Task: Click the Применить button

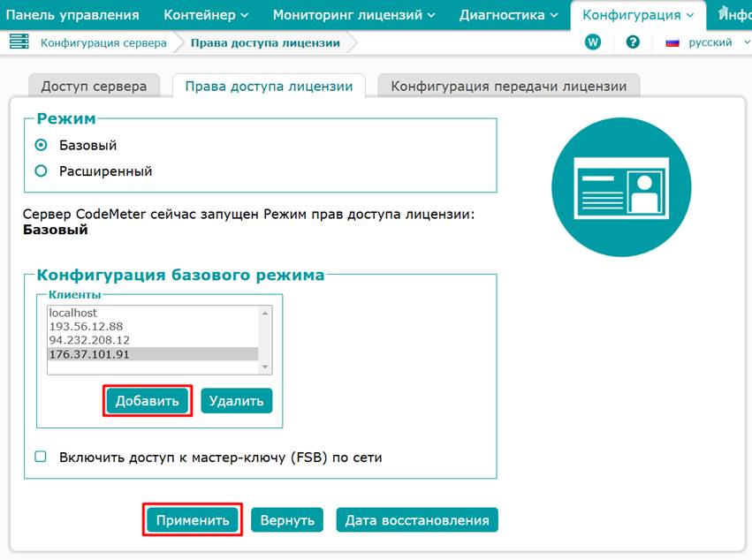Action: click(x=193, y=520)
